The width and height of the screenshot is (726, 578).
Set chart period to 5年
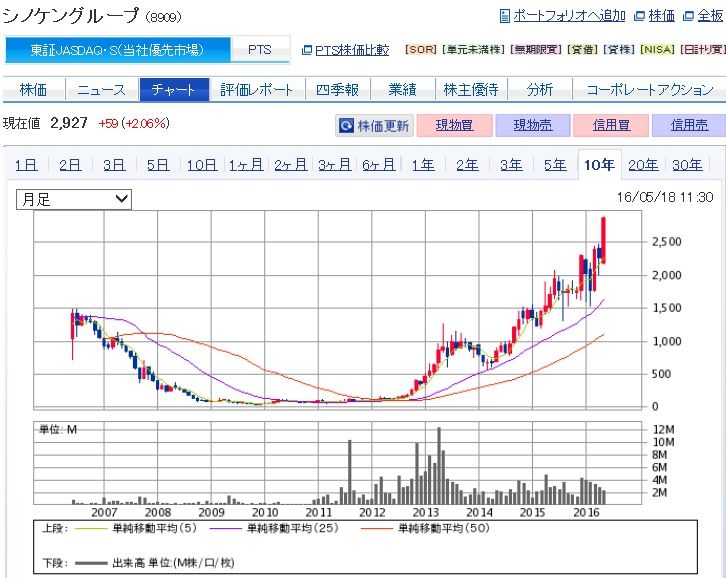pos(555,165)
